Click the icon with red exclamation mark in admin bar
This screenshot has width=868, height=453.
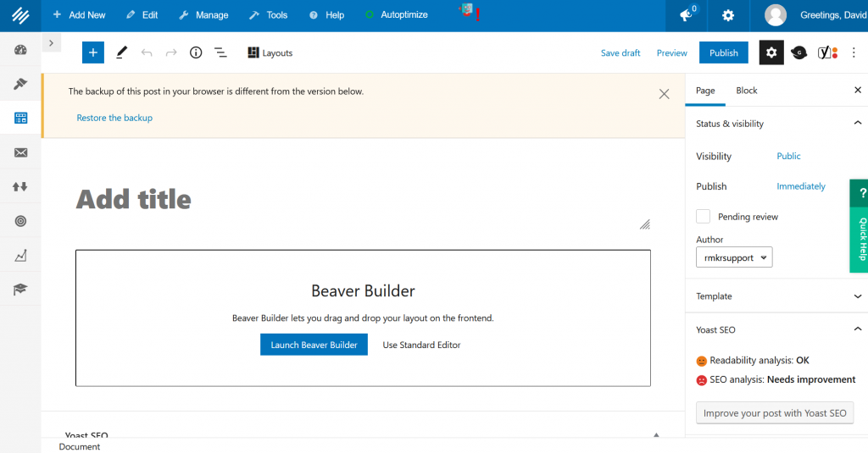coord(469,12)
